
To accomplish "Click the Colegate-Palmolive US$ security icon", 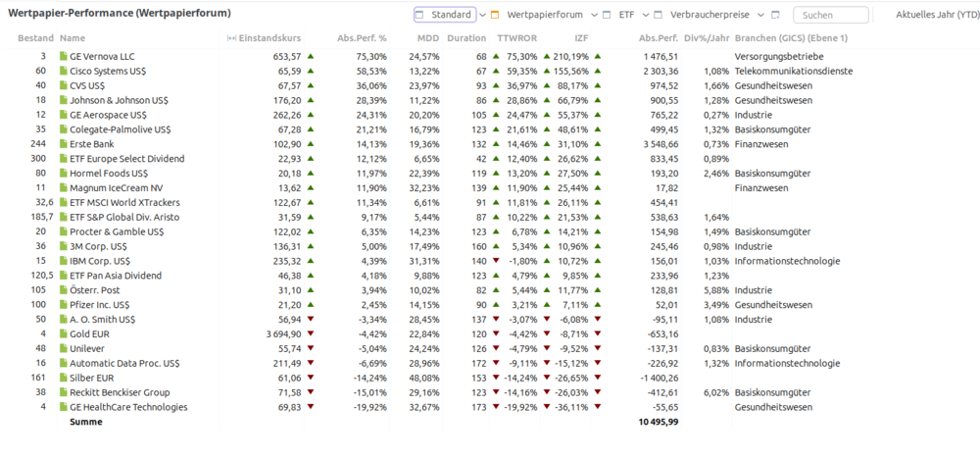I will [63, 129].
